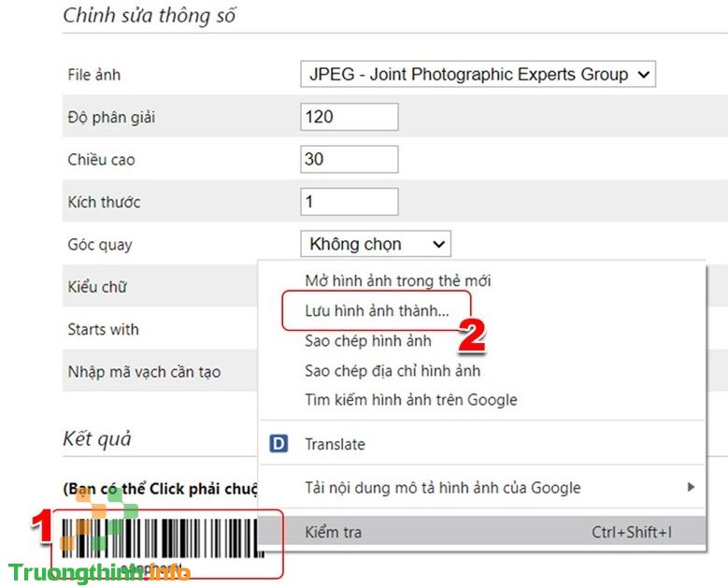
Task: Click the Độ phân giải field showing 120
Action: [x=350, y=117]
